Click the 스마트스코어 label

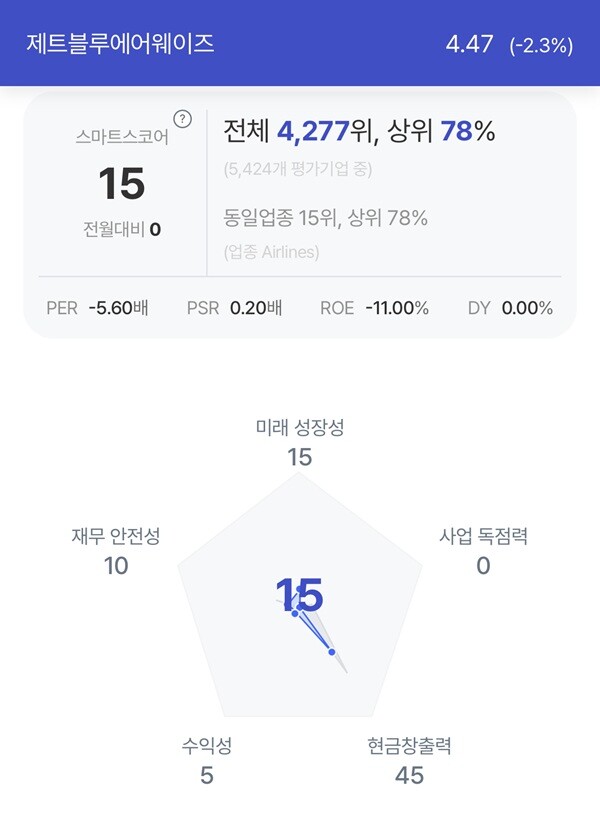[x=122, y=137]
